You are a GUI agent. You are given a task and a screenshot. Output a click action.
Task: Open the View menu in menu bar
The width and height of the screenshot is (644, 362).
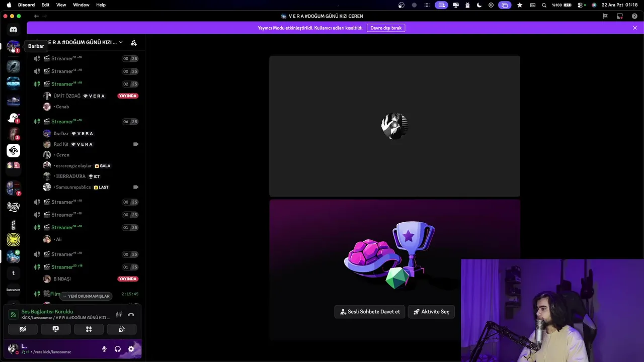click(61, 5)
